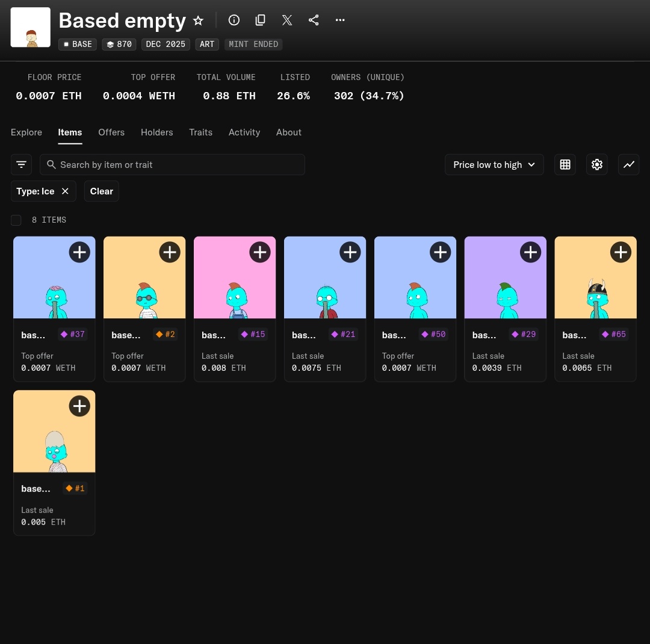
Task: Click the 0.0065 ETH last sale price
Action: click(587, 368)
